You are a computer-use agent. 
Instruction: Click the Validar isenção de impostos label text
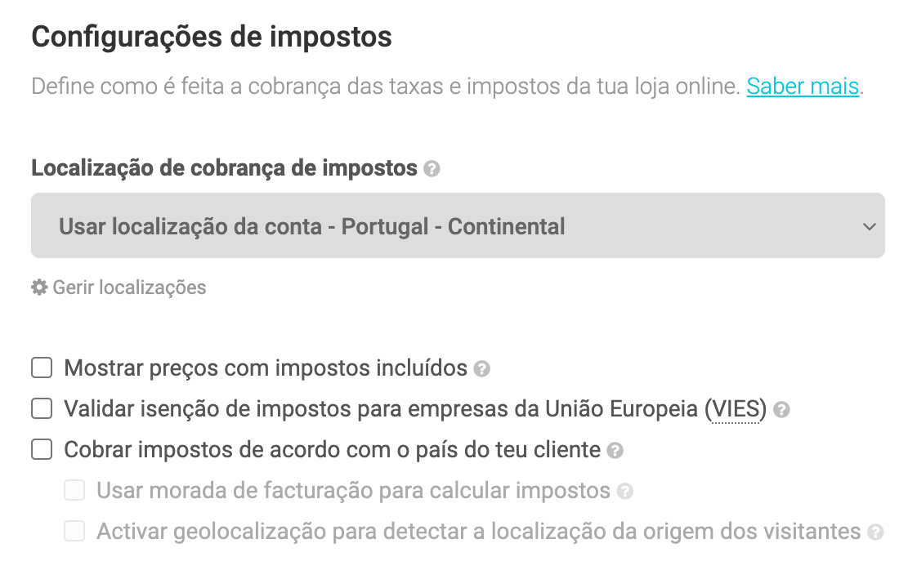tap(381, 409)
